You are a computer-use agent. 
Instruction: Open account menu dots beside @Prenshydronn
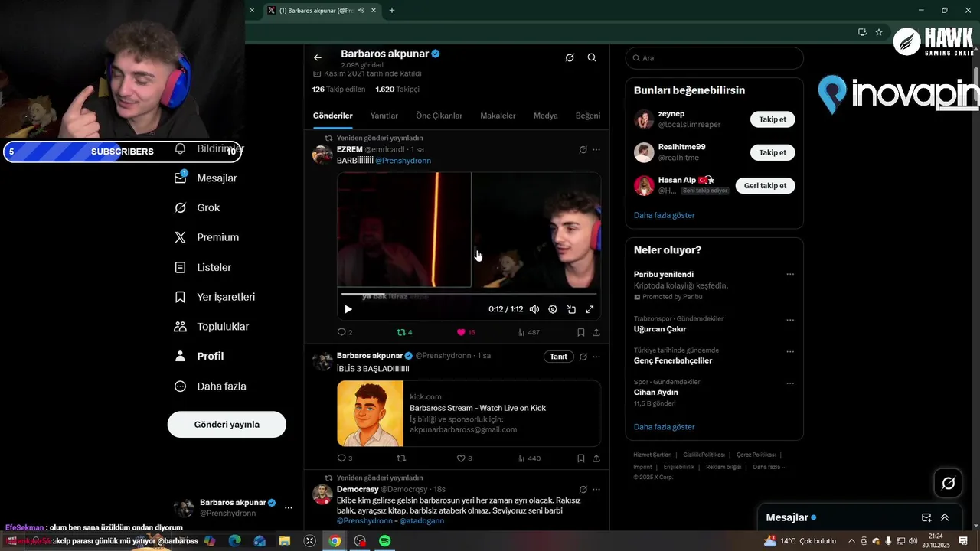289,507
